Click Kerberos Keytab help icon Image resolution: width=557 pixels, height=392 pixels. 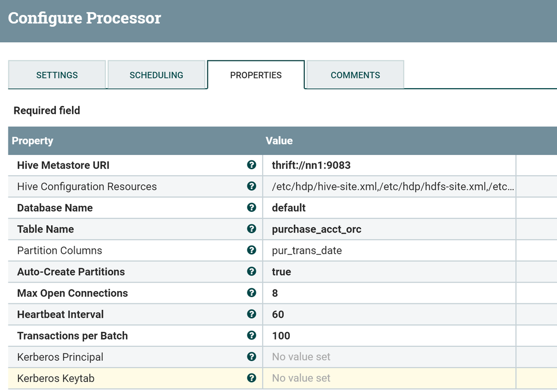251,378
